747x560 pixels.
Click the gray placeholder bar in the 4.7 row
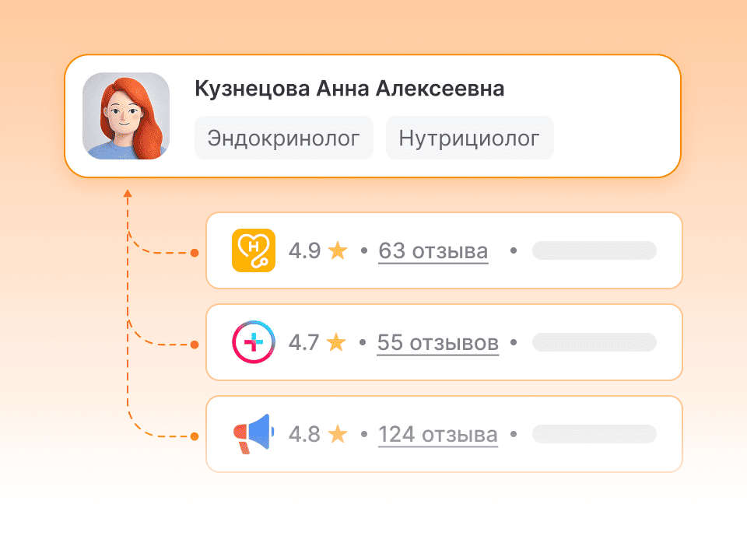pos(594,342)
